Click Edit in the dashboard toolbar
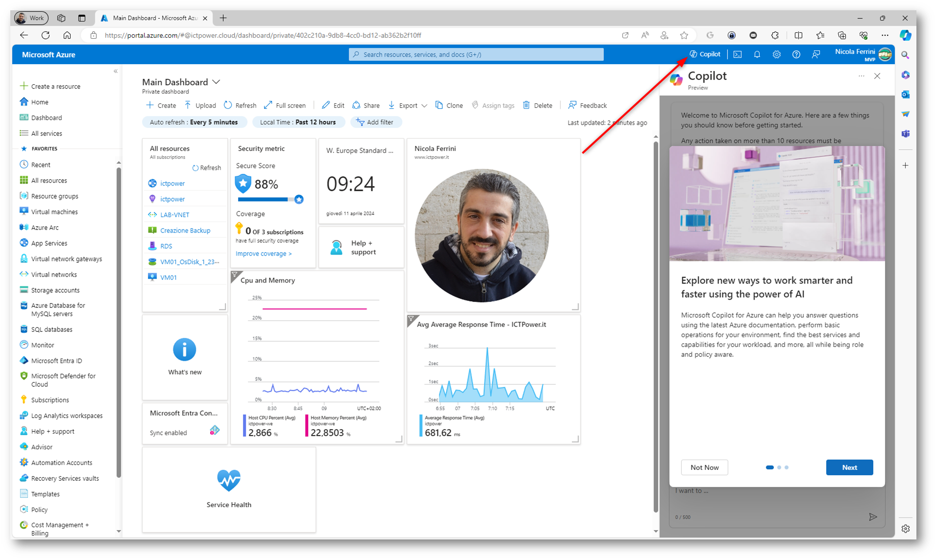 click(x=333, y=105)
